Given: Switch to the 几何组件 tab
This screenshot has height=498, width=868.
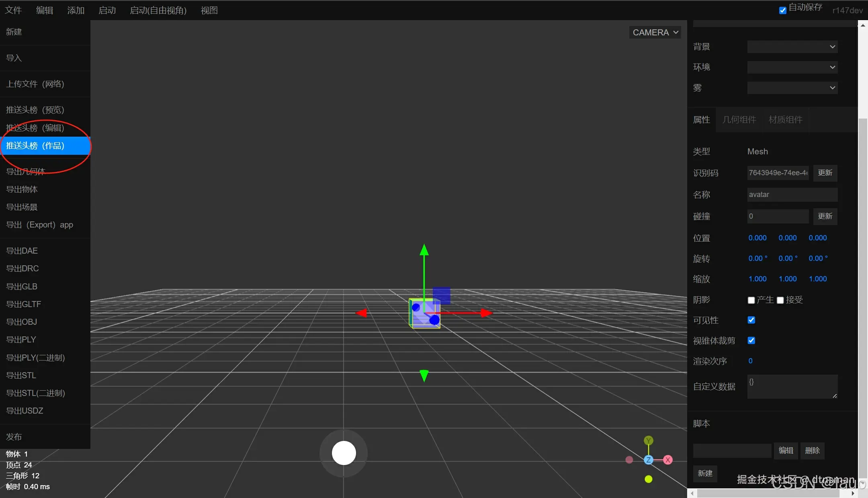Looking at the screenshot, I should coord(739,120).
